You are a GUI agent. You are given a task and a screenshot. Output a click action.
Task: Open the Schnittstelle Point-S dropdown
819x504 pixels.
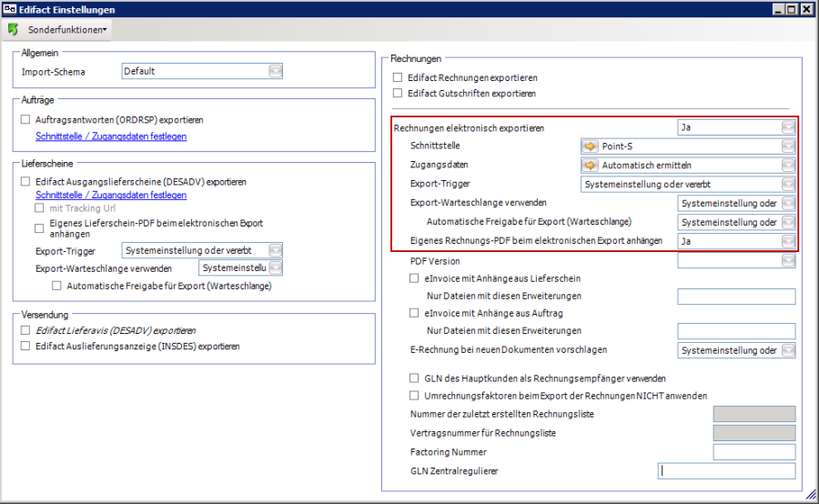click(788, 146)
